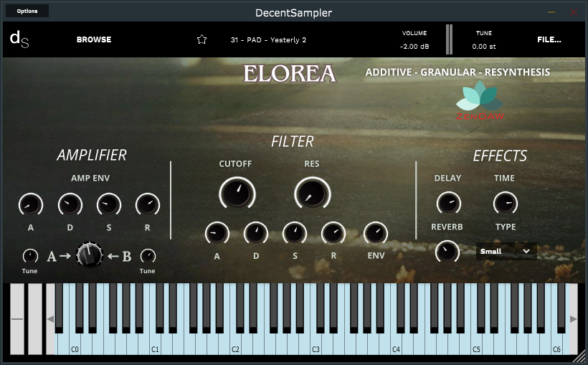This screenshot has height=365, width=588.
Task: Open the FILE... menu
Action: tap(549, 39)
